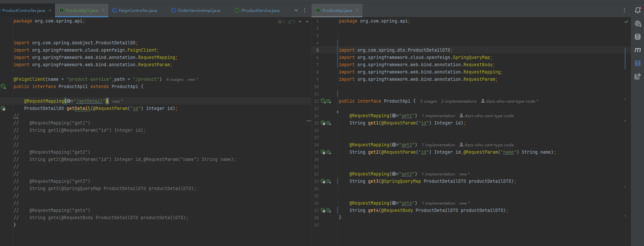The image size is (644, 246).
Task: Click "new *" author hint after "/getDetail"
Action: (118, 101)
